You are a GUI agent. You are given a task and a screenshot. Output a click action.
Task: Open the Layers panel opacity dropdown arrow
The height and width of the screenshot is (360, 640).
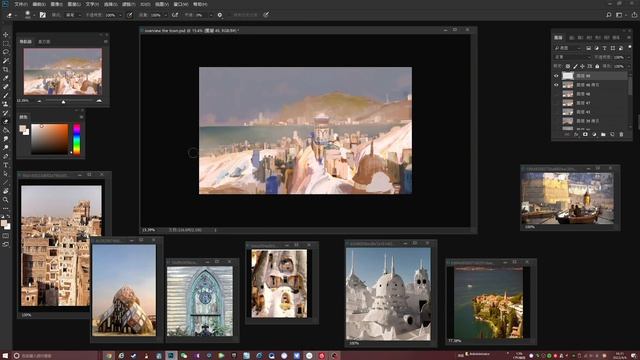tap(629, 57)
